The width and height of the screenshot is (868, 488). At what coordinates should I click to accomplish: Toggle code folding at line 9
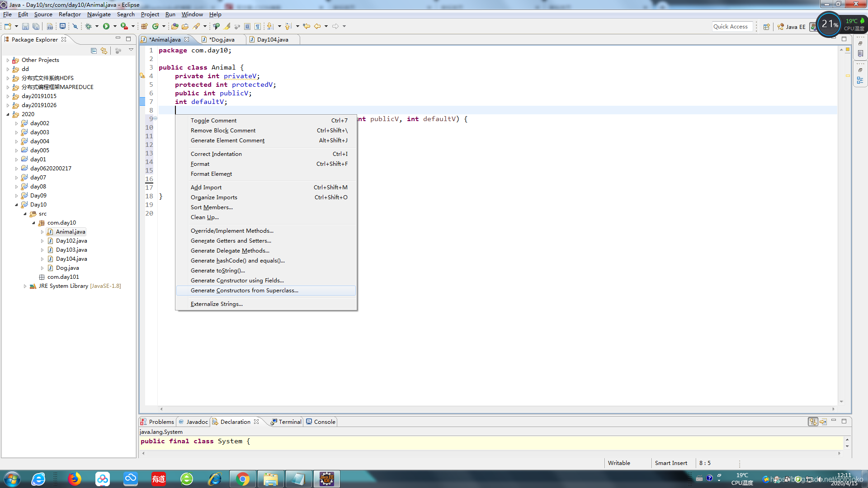click(x=155, y=118)
